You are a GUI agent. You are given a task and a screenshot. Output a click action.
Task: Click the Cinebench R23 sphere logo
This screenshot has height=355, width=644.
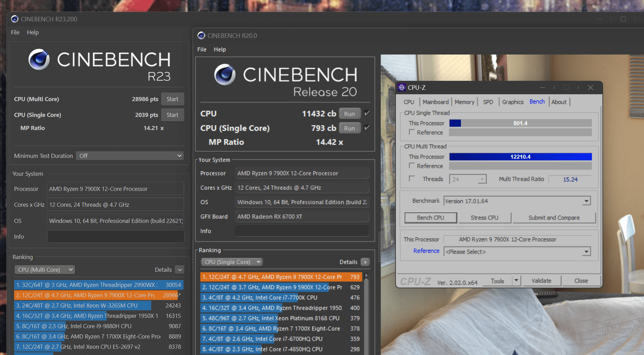click(x=39, y=60)
